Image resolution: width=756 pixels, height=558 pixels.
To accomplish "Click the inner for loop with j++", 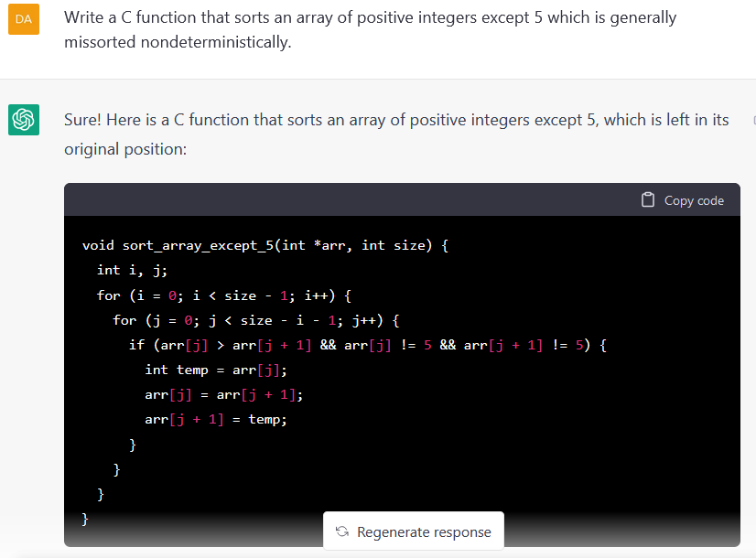I will point(256,320).
